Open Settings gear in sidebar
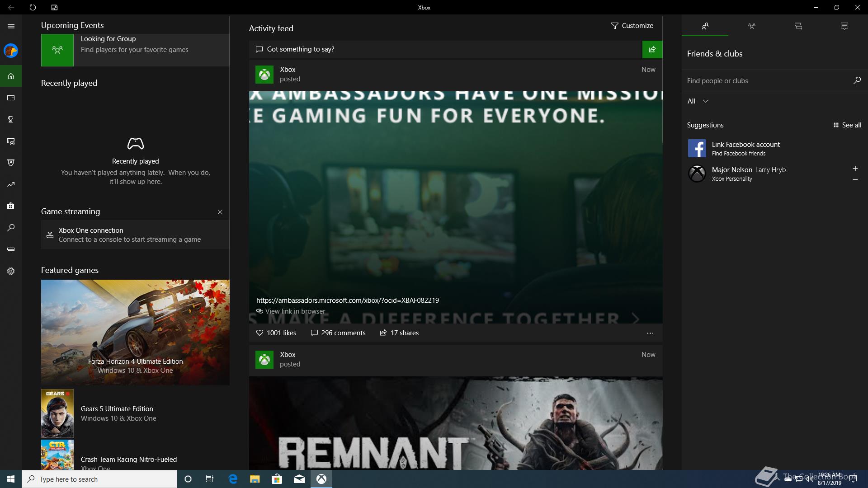This screenshot has width=868, height=488. pyautogui.click(x=11, y=271)
